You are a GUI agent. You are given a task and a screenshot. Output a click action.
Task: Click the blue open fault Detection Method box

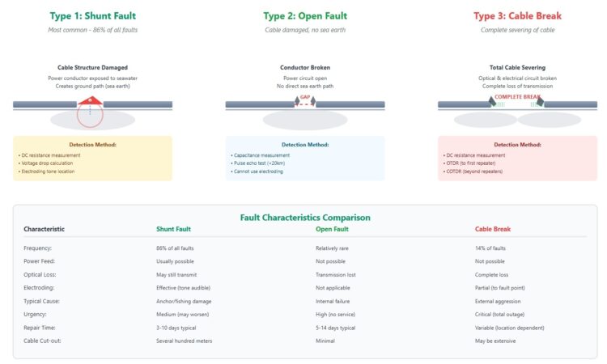(304, 158)
